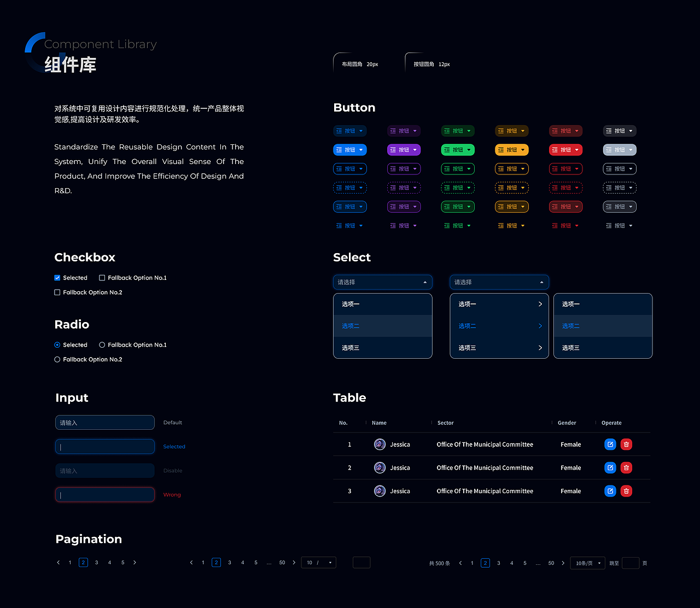Click the solid green 按钮 button
This screenshot has height=608, width=700.
coord(458,149)
